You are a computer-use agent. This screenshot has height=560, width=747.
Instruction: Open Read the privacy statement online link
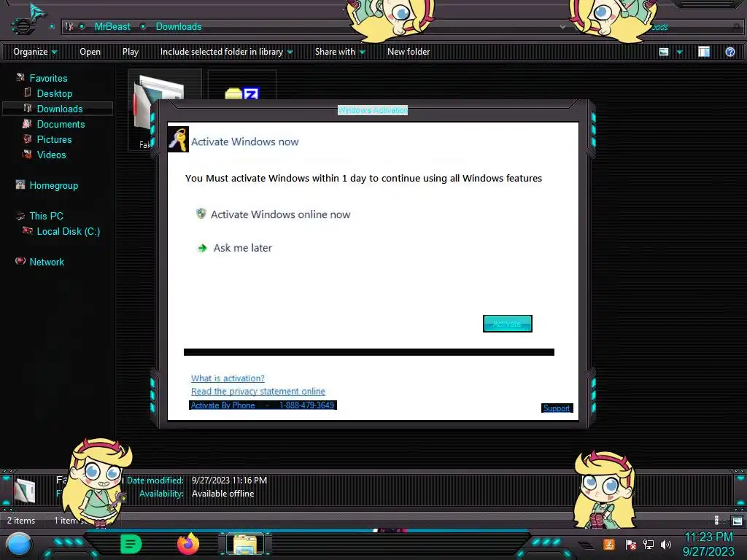[258, 391]
